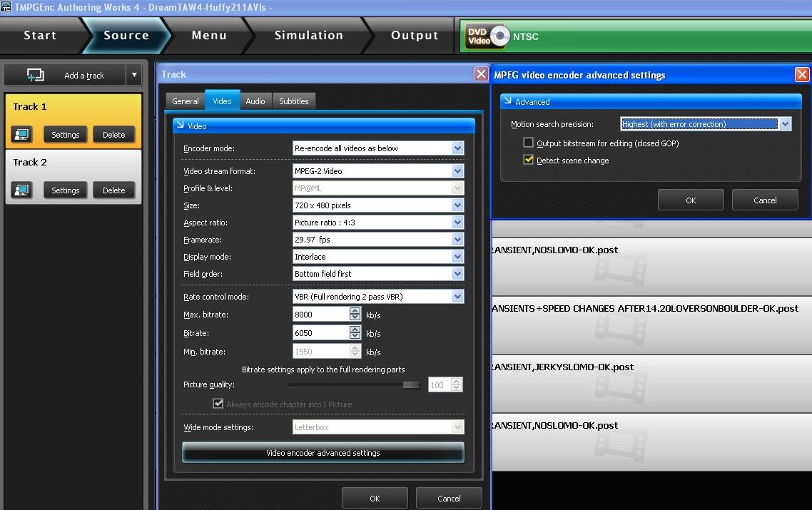Viewport: 812px width, 510px height.
Task: Click Track 2 Settings button
Action: point(65,190)
